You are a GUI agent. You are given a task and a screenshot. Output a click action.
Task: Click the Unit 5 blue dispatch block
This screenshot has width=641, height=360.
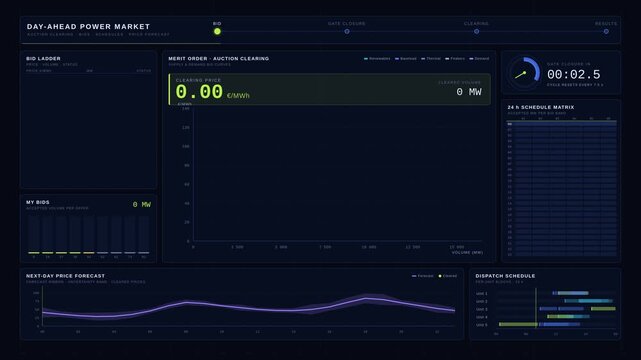click(x=559, y=324)
